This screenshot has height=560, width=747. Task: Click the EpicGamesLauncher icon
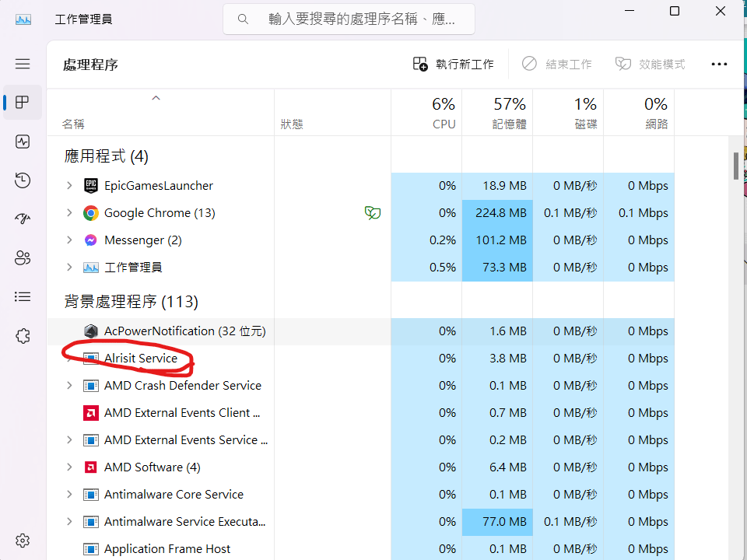[x=90, y=186]
